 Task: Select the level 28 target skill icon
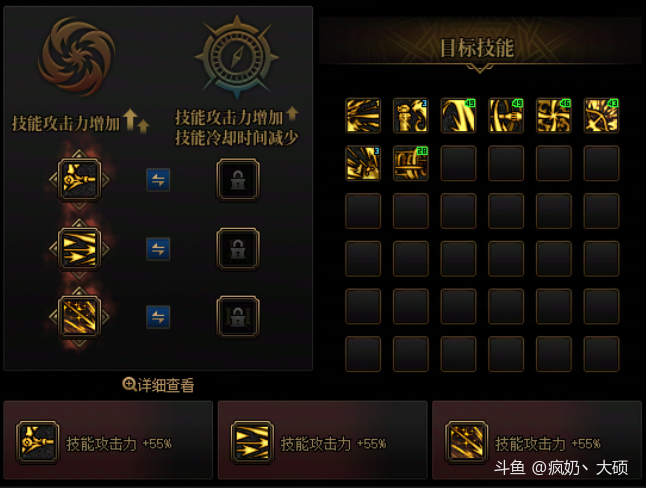tap(411, 163)
